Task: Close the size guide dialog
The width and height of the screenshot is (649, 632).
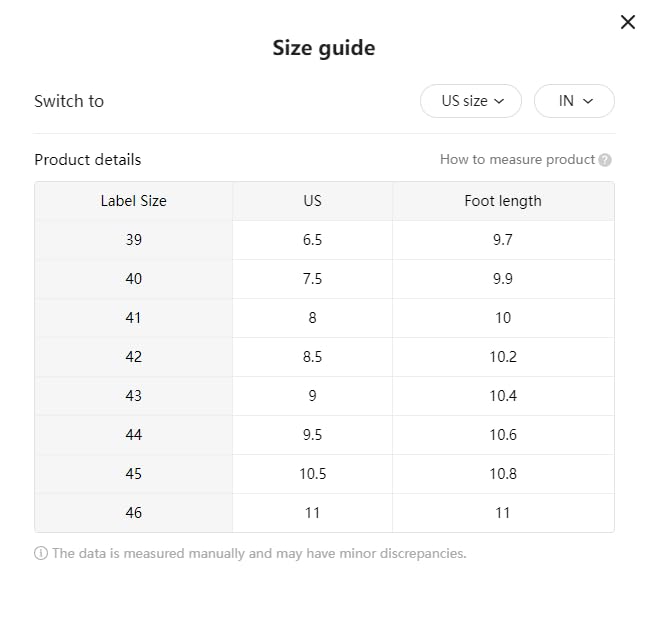Action: (x=628, y=22)
